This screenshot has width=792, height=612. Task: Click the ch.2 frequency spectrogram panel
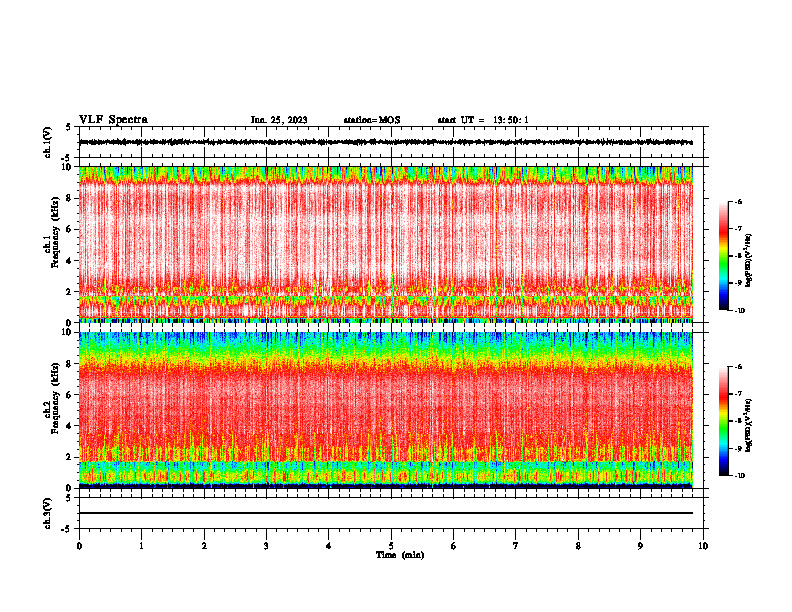(x=386, y=410)
